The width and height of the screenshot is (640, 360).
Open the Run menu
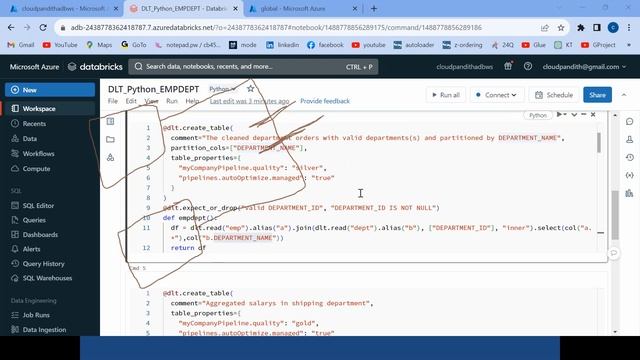click(172, 101)
